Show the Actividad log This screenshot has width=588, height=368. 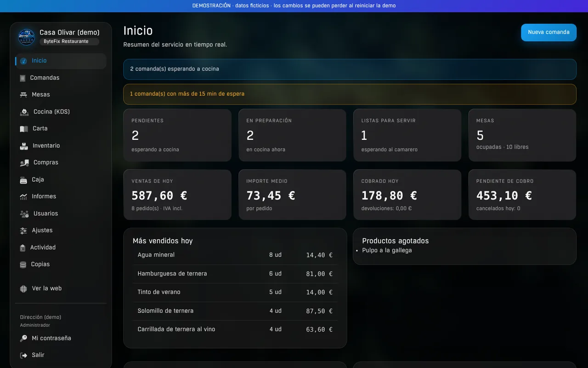pos(61,247)
